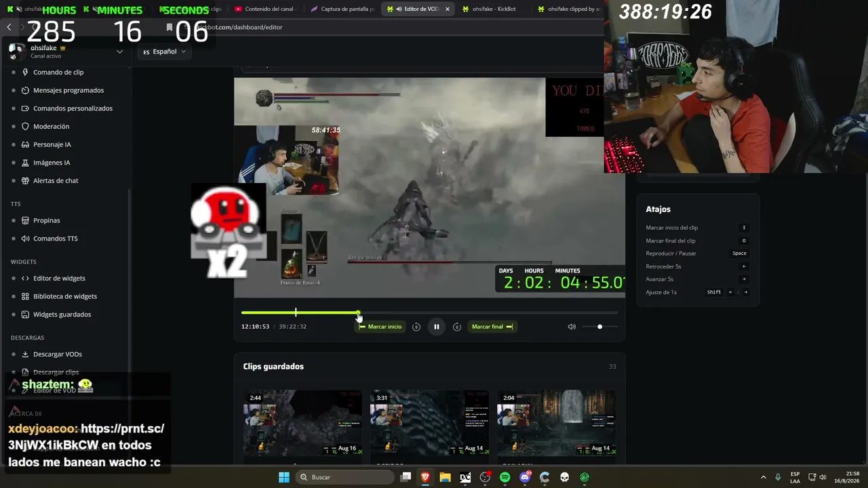Pause the VOD playback

pyautogui.click(x=437, y=327)
